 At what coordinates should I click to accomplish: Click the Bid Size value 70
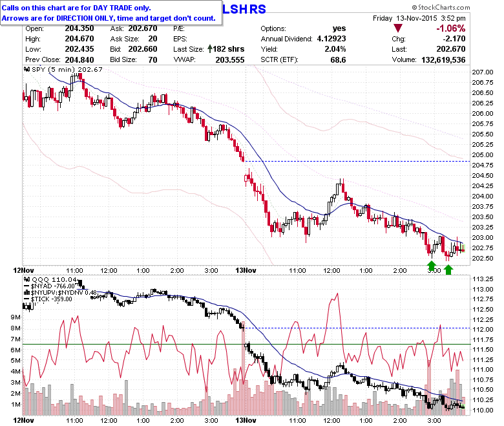click(152, 60)
